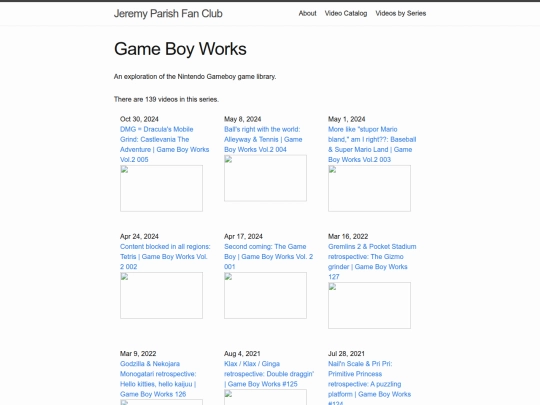Click thumbnail under Castlevania The Adventure video
540x405 pixels.
pyautogui.click(x=161, y=188)
